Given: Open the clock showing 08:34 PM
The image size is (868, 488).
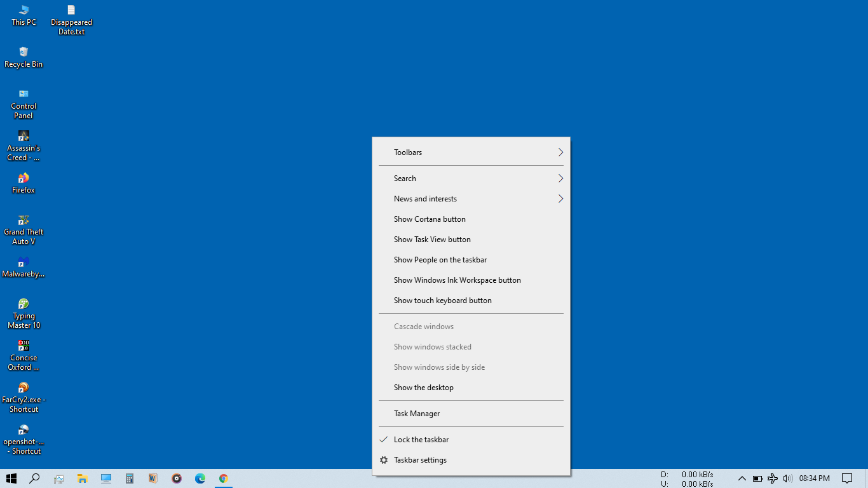Looking at the screenshot, I should [814, 478].
